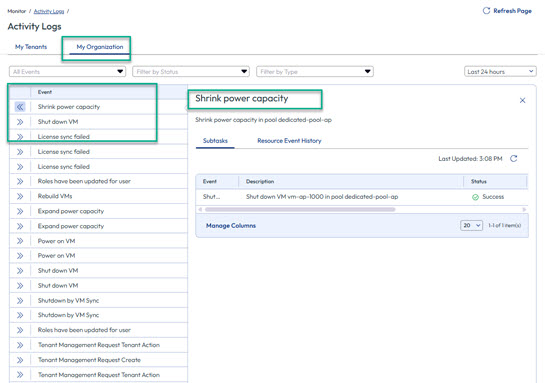Click the Last Updated: 3:08 PM text
This screenshot has height=383, width=545.
pos(470,159)
